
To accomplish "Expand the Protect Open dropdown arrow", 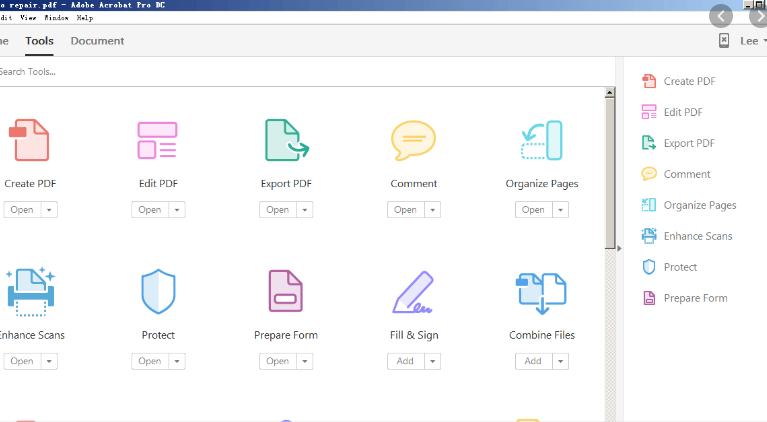I will click(x=177, y=361).
